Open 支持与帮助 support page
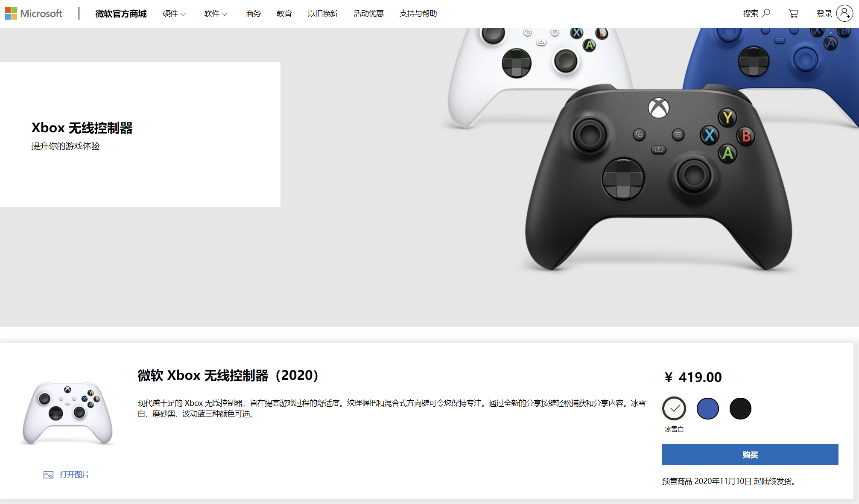The image size is (859, 504). 418,14
